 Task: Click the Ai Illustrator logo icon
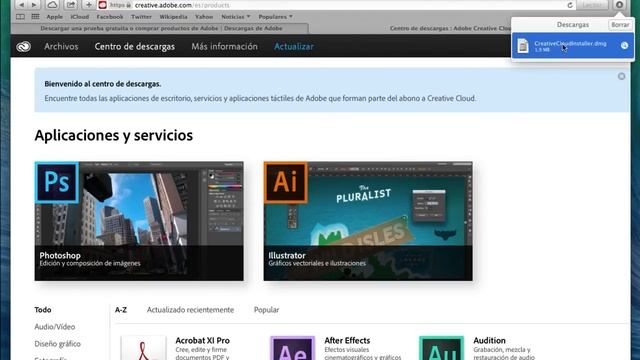tap(286, 182)
